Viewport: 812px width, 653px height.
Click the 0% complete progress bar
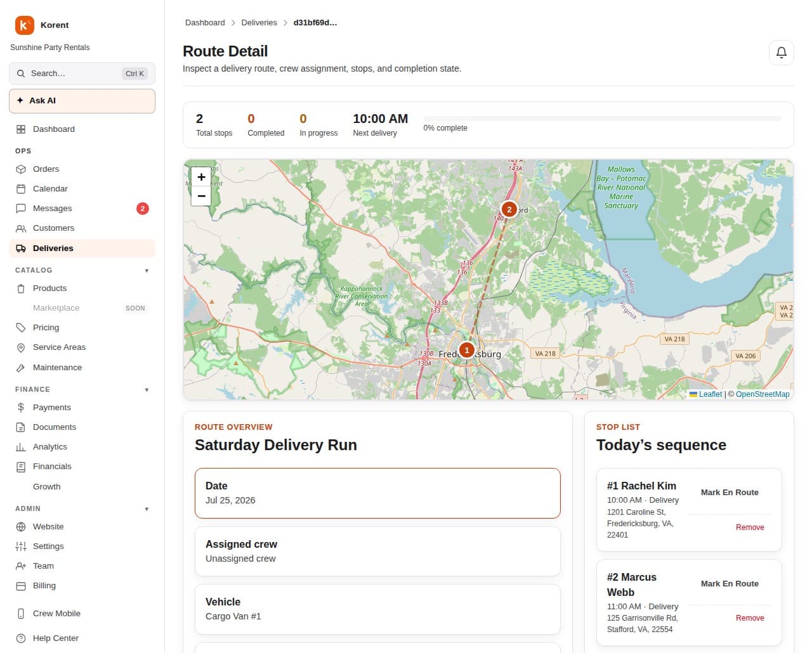[602, 119]
